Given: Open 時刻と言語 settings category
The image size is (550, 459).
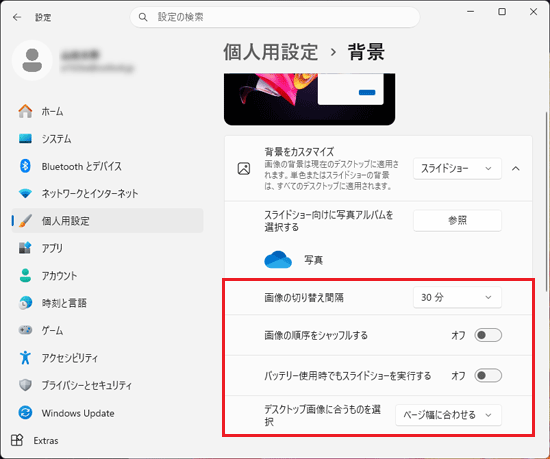Looking at the screenshot, I should [x=107, y=303].
